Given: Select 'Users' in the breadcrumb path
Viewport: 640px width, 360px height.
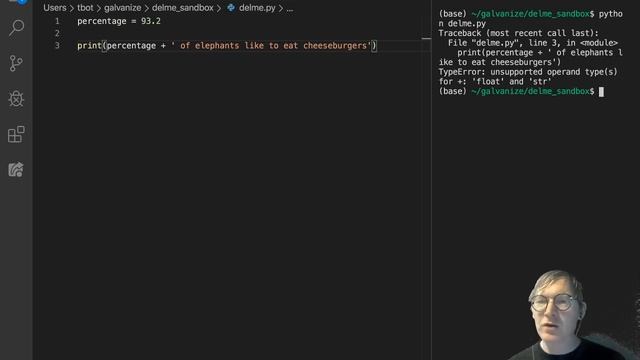Looking at the screenshot, I should (x=55, y=8).
